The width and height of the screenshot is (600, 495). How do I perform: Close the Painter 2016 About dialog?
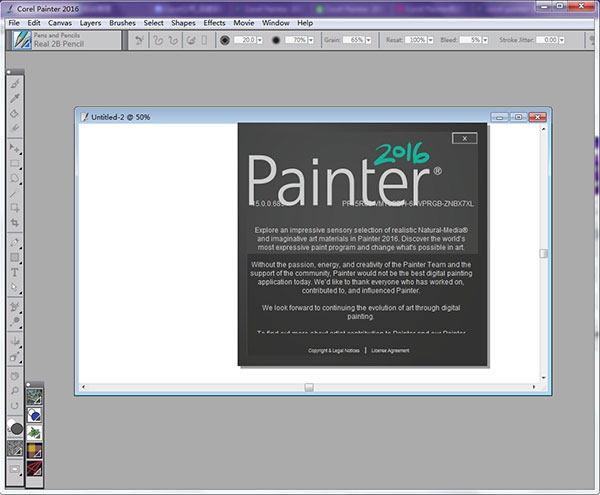[x=465, y=138]
